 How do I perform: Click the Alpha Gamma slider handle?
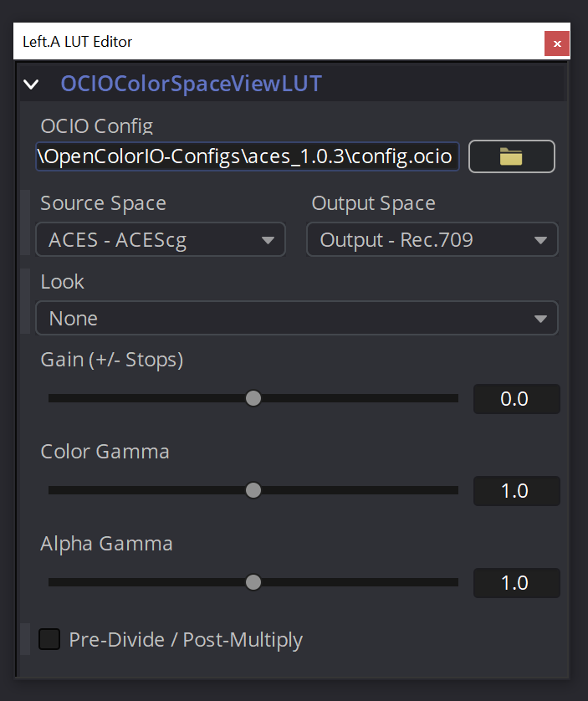253,582
